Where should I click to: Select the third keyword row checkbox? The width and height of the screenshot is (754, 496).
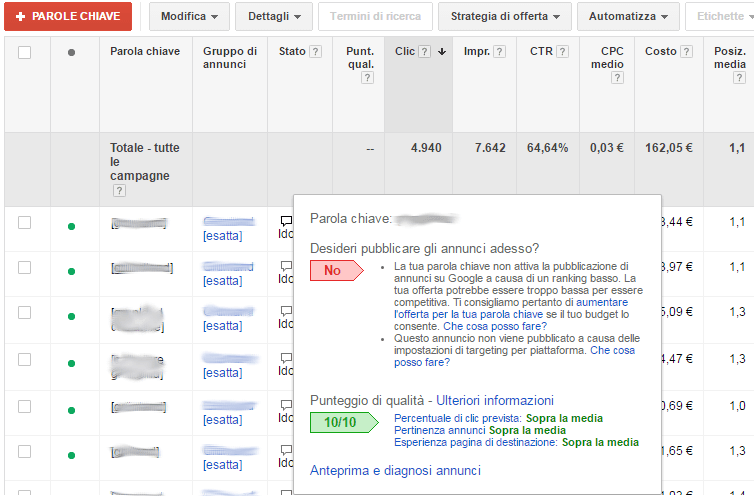[25, 313]
